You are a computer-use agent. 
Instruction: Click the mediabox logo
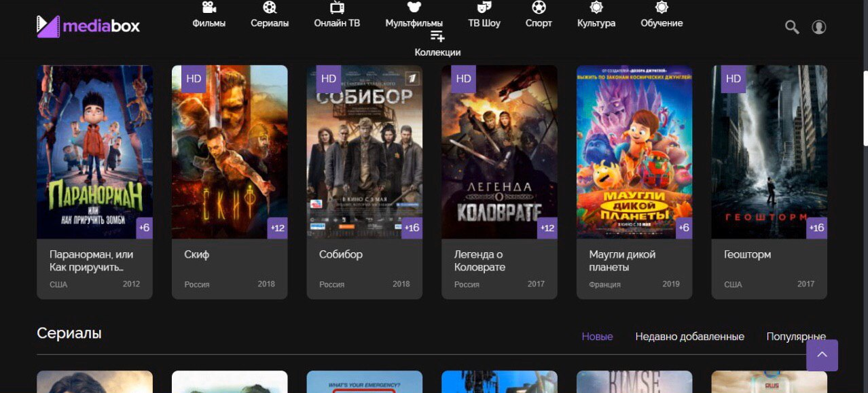click(x=88, y=26)
